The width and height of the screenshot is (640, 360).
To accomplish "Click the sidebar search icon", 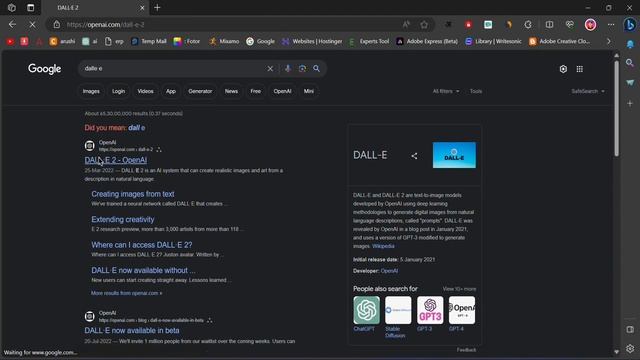I will (630, 63).
